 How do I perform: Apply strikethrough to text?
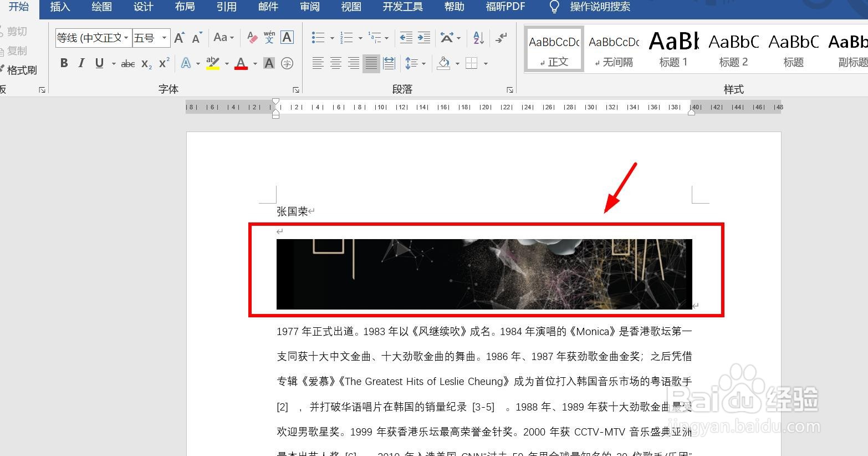tap(127, 63)
